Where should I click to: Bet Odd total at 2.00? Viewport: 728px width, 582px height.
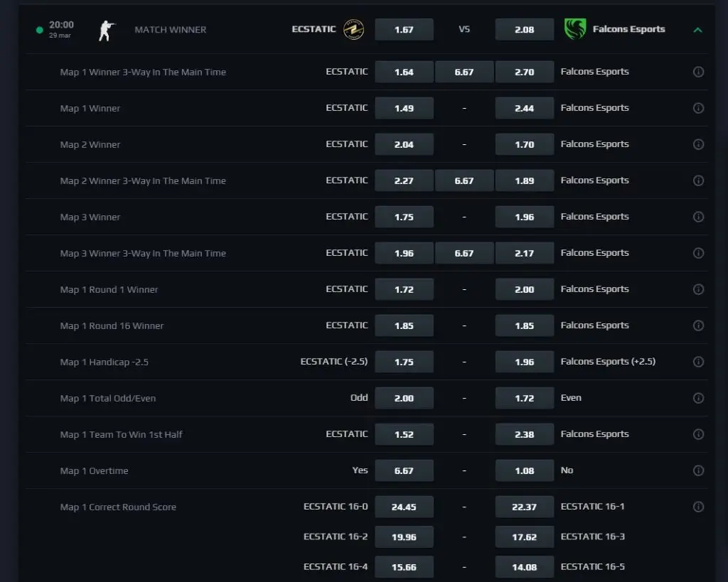click(404, 398)
